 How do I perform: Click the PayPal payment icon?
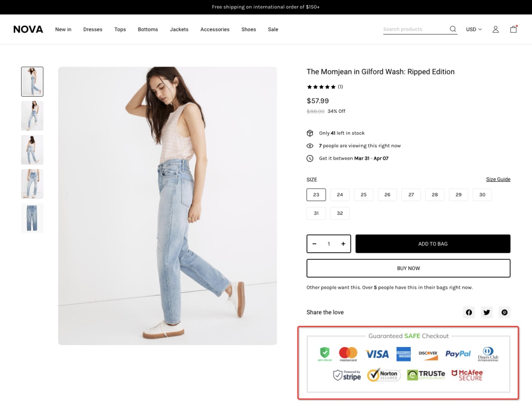coord(458,353)
